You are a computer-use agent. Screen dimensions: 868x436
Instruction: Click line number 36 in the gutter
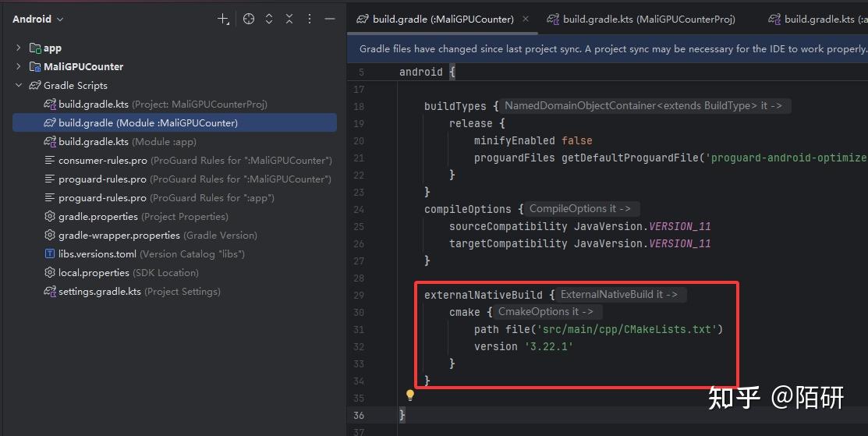tap(359, 415)
